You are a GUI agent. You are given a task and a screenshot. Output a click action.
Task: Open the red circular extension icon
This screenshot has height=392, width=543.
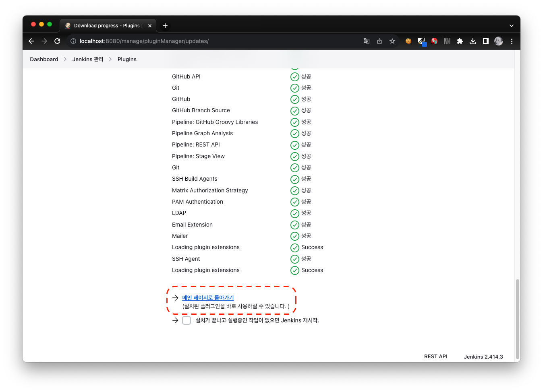tap(434, 41)
